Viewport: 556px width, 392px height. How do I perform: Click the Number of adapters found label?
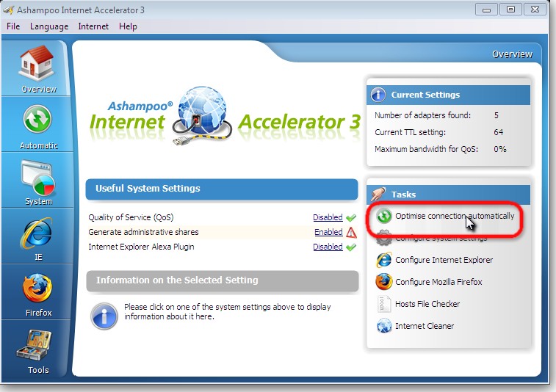tap(422, 115)
